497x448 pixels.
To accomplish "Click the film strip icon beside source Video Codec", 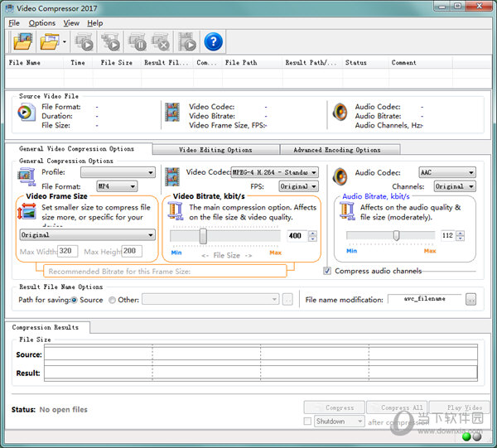I will 172,112.
